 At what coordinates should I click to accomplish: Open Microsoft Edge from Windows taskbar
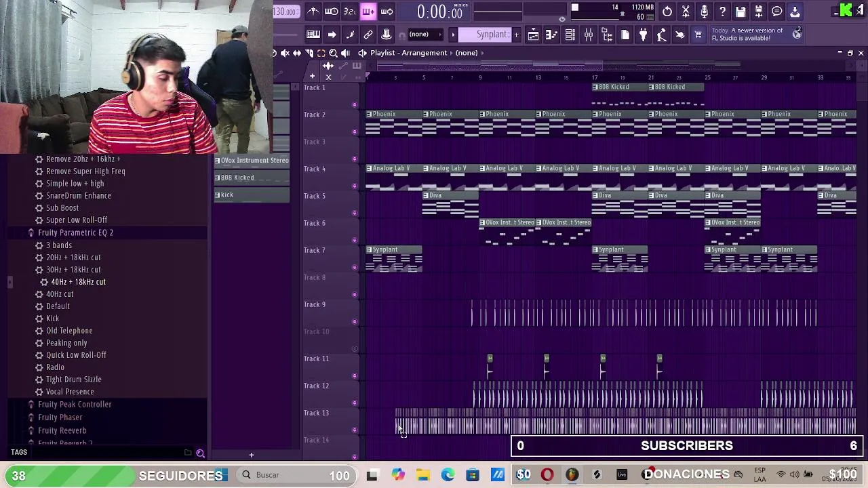point(448,475)
